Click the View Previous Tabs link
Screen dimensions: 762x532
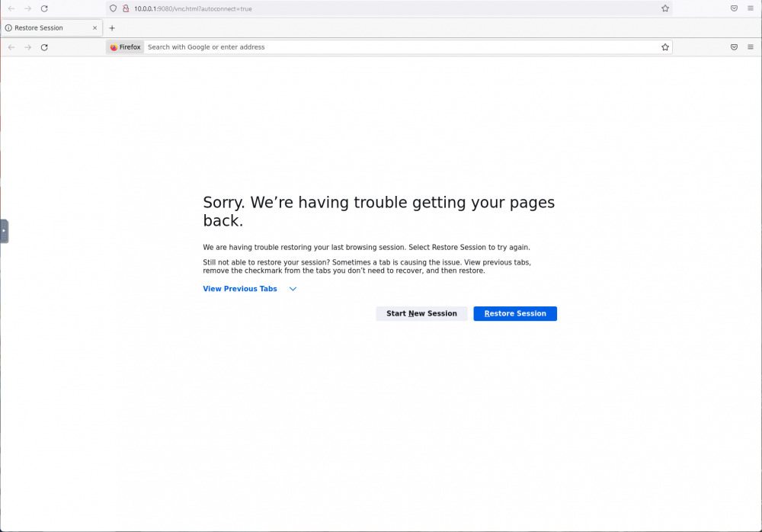point(240,289)
